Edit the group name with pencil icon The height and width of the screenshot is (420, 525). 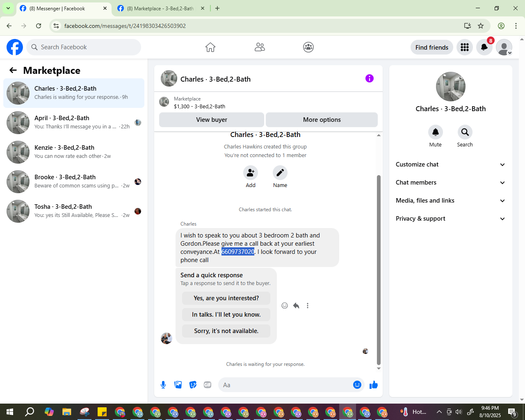coord(280,173)
